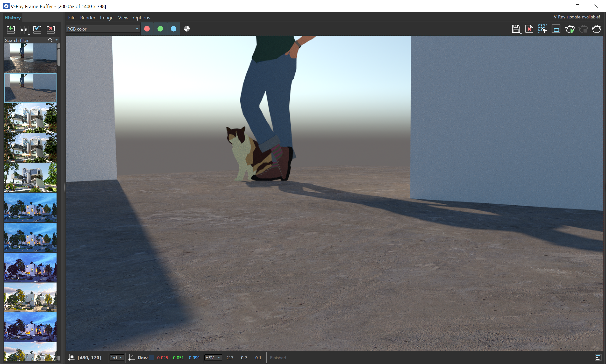The image size is (606, 364).
Task: Toggle the alpha/mono channel display
Action: click(x=187, y=29)
